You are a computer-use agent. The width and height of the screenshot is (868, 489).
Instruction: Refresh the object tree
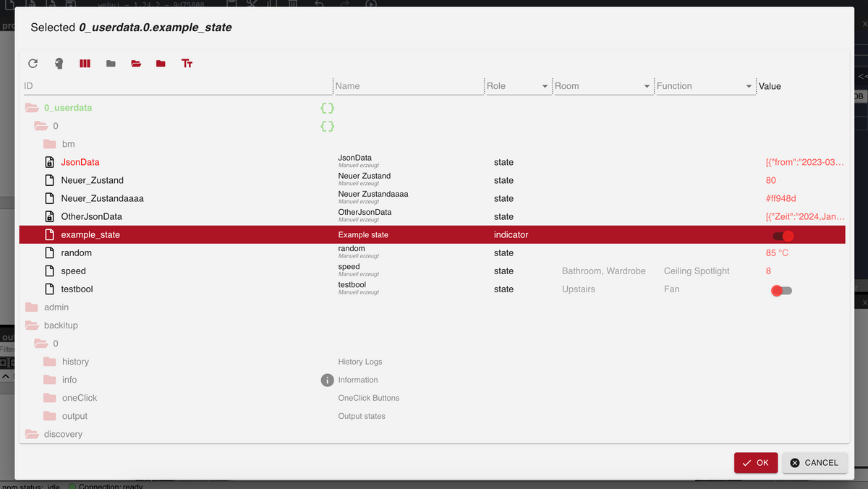[33, 64]
